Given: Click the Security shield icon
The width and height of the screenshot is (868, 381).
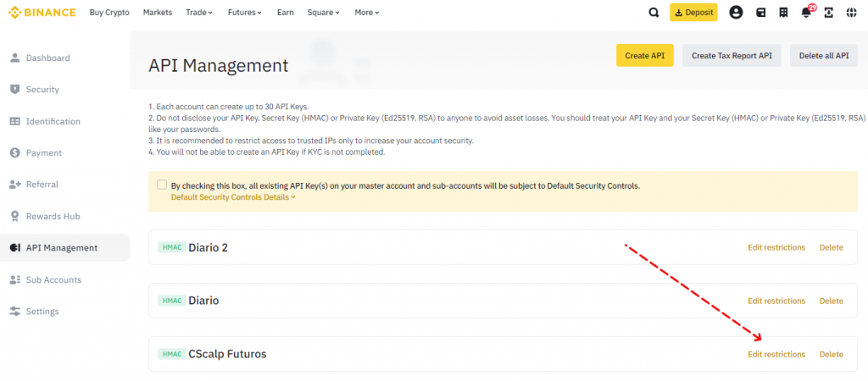Looking at the screenshot, I should (15, 89).
